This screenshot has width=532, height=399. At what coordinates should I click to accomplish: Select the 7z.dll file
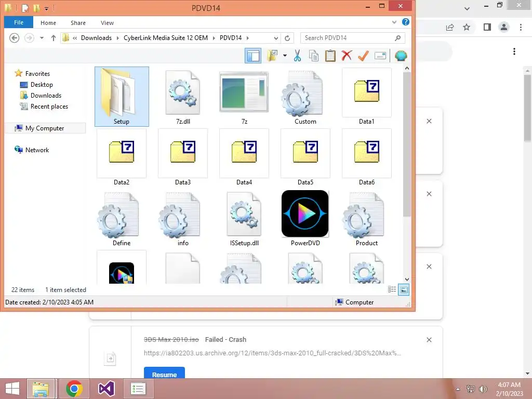(183, 97)
